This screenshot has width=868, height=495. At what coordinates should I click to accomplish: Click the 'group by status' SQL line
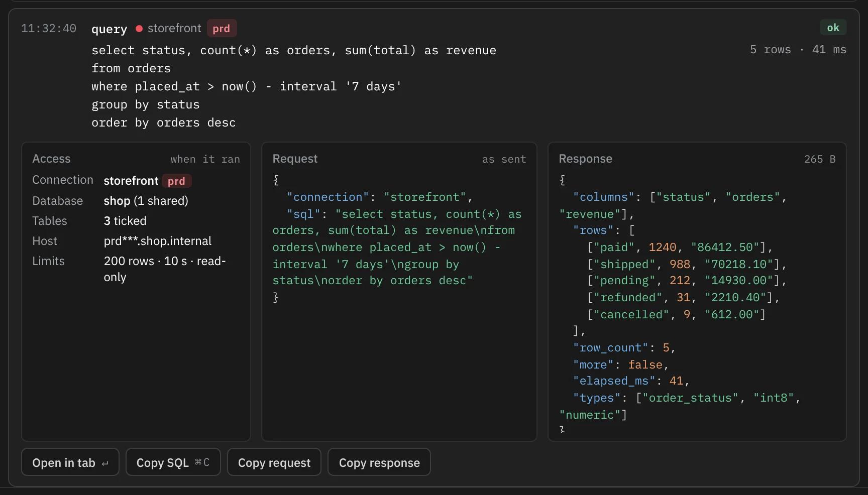coord(146,104)
